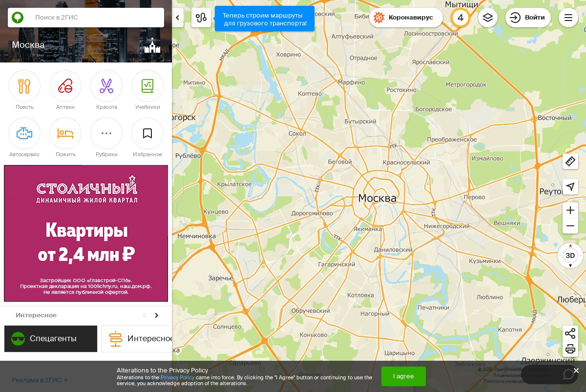
Task: Open the chat support bubble icon
Action: pyautogui.click(x=568, y=374)
